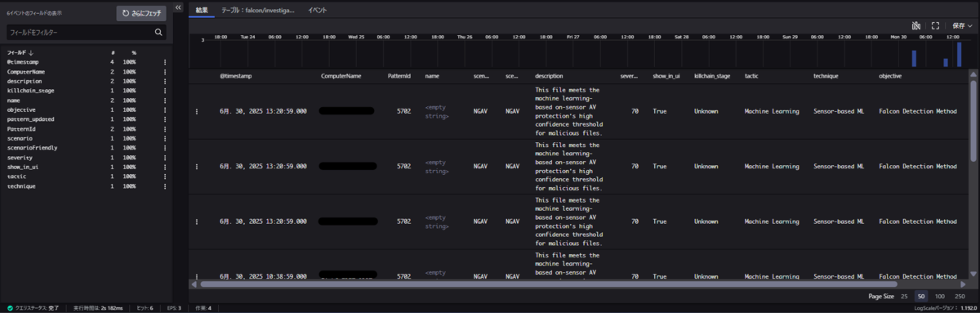The image size is (980, 313).
Task: Set page size to 50
Action: tap(922, 296)
